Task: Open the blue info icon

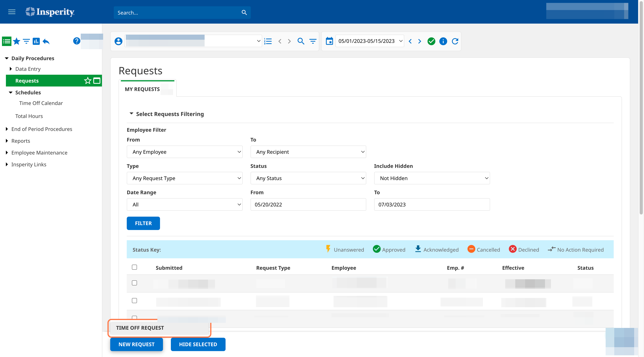Action: point(443,41)
